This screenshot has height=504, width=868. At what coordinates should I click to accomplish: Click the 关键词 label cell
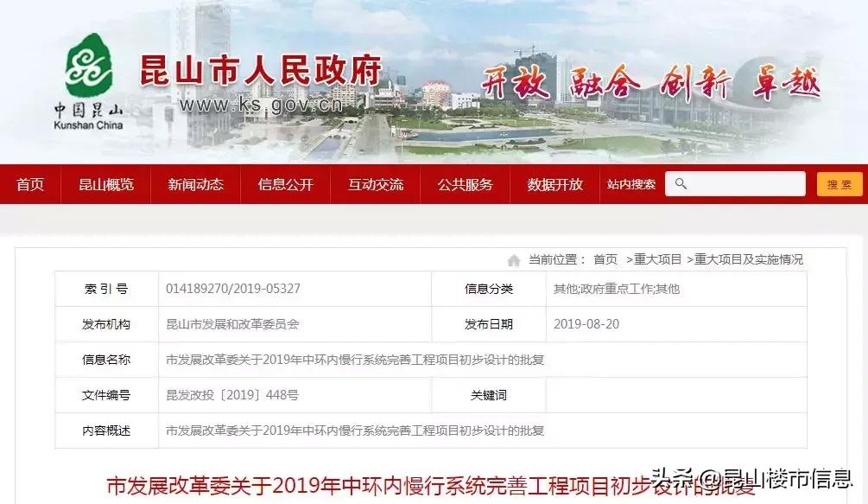(x=489, y=395)
